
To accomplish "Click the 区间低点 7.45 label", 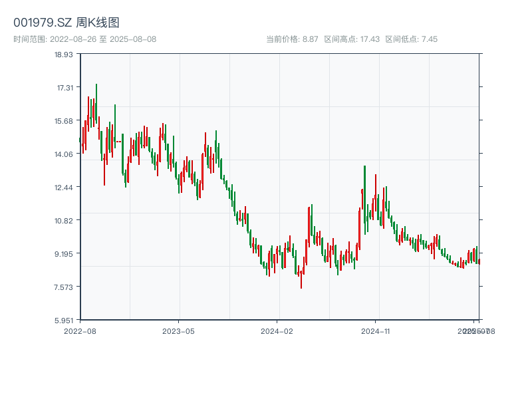I will coord(411,39).
